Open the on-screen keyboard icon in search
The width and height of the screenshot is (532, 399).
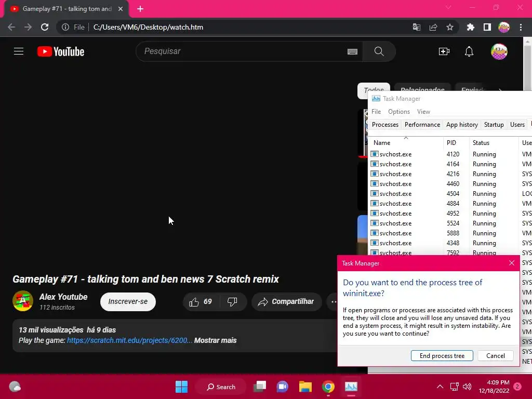pos(352,51)
